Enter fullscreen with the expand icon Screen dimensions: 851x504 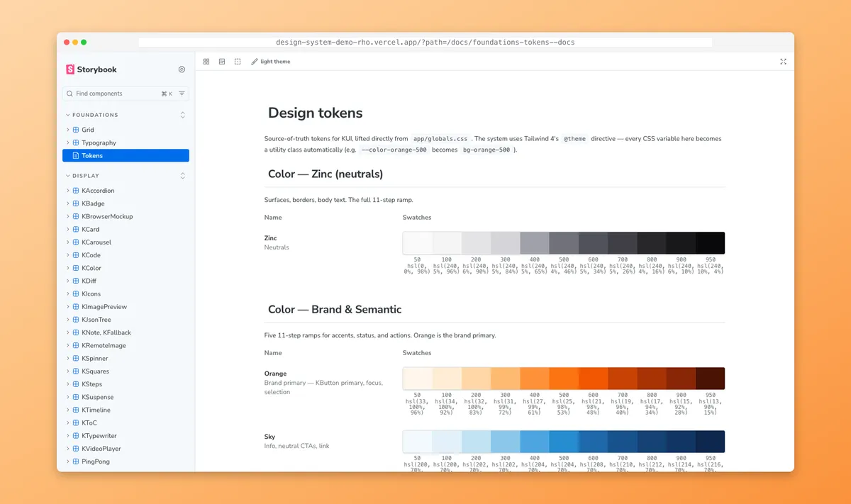point(783,62)
